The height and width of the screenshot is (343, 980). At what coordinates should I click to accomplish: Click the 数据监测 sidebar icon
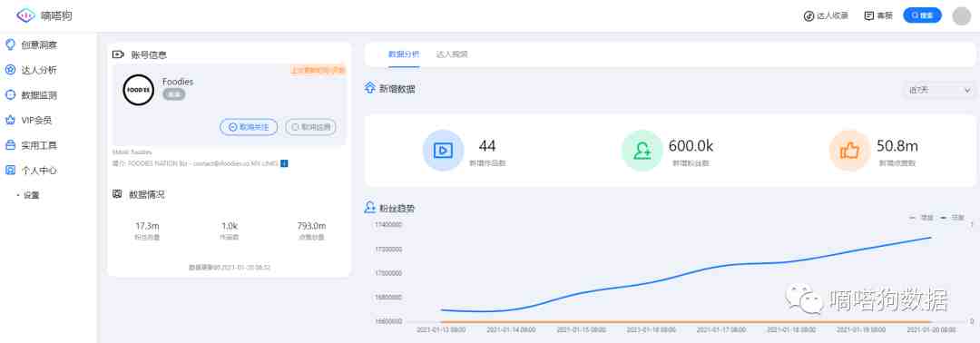10,95
